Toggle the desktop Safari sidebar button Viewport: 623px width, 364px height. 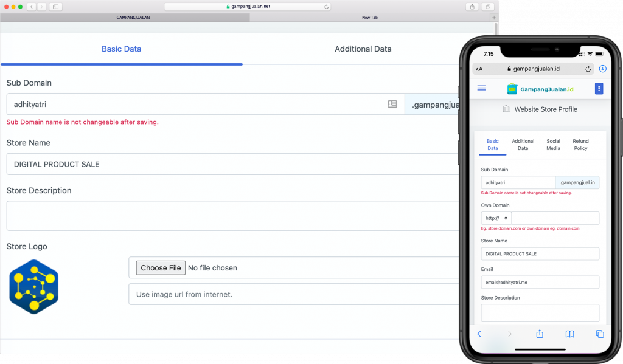(x=55, y=7)
